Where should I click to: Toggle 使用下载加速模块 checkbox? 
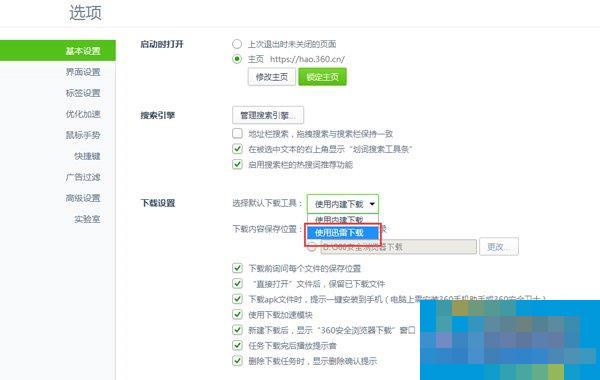[237, 315]
